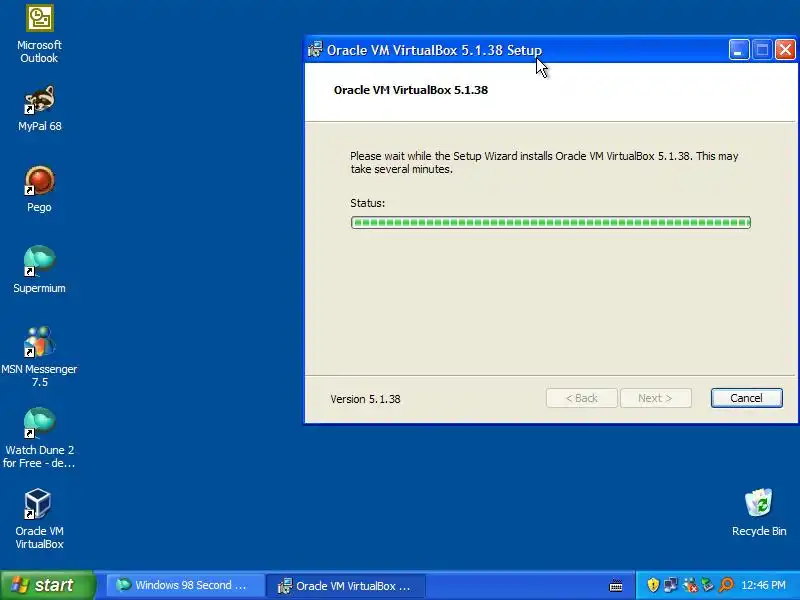Select the Watch Dune 2 for Free shortcut
The height and width of the screenshot is (600, 800).
coord(39,423)
